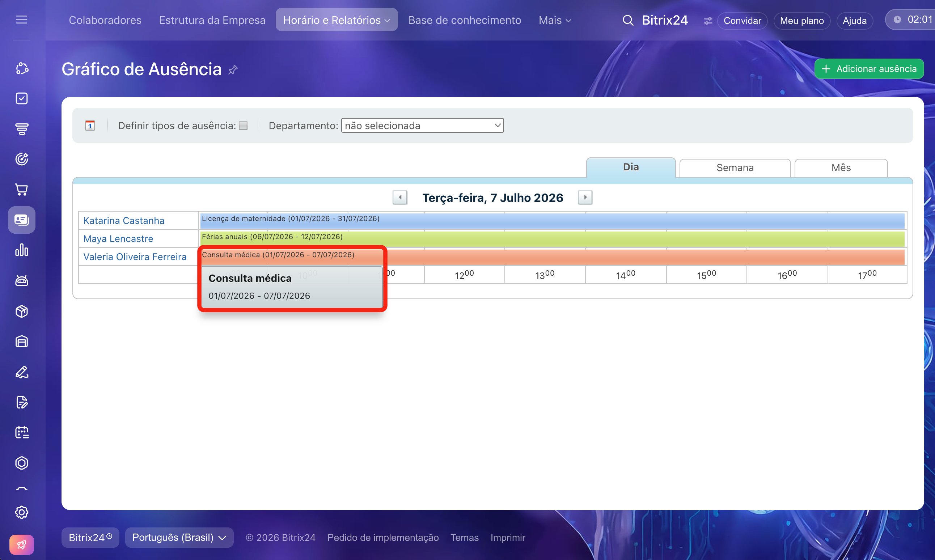Click the 16:00 time column label
The height and width of the screenshot is (560, 935).
point(787,275)
